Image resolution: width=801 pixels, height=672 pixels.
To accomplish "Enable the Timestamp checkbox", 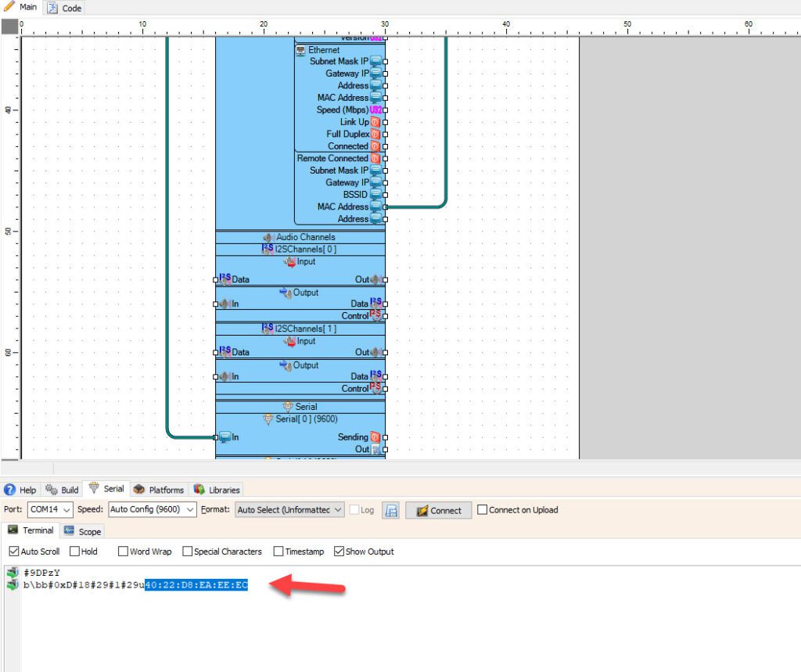I will tap(278, 552).
